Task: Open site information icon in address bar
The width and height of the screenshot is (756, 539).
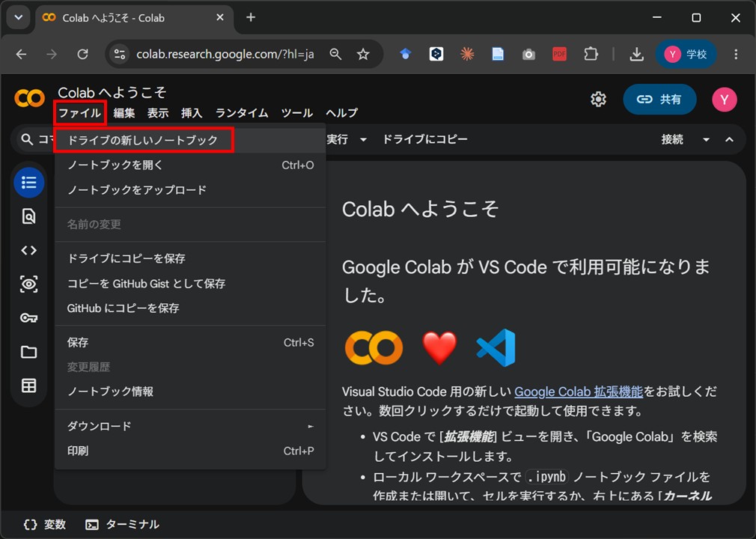Action: (120, 54)
